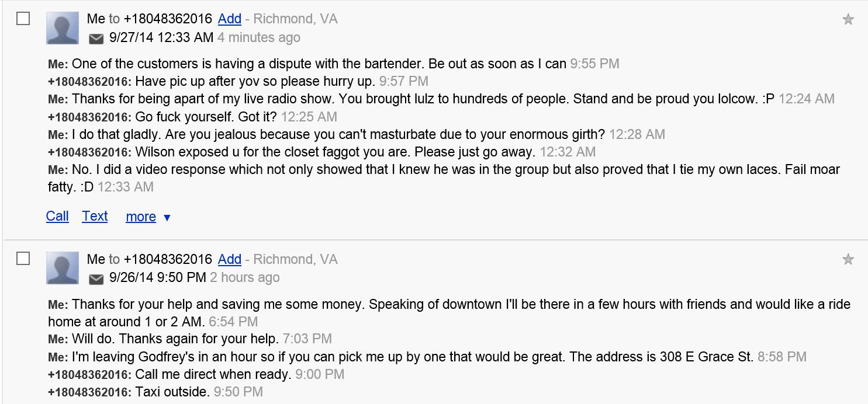Click the "Will do. Thanks again" message
Image resolution: width=868 pixels, height=404 pixels.
175,339
